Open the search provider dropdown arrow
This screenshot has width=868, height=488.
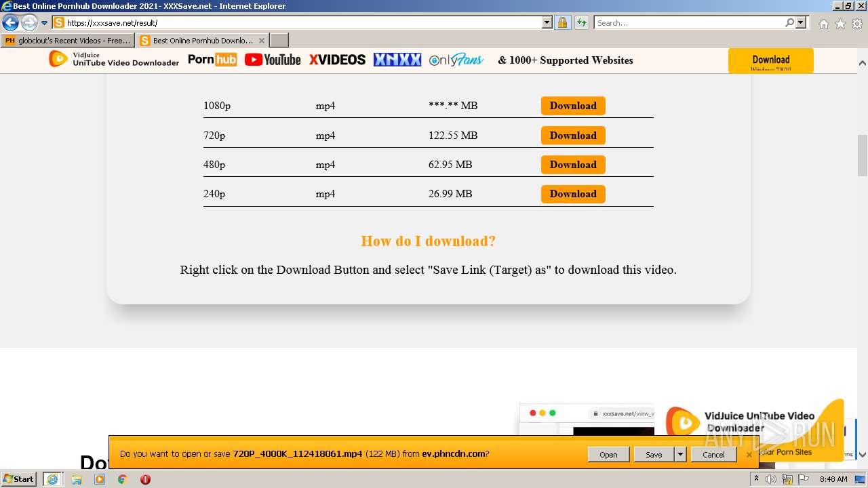click(x=802, y=22)
